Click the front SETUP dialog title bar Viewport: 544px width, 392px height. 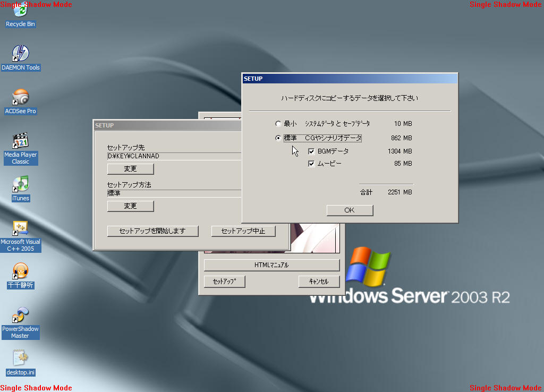350,79
